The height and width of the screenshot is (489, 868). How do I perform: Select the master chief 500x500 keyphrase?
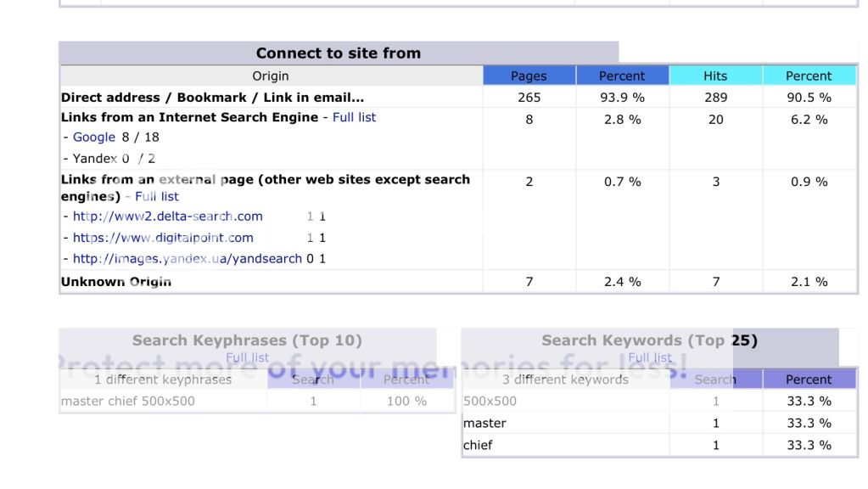[x=128, y=401]
